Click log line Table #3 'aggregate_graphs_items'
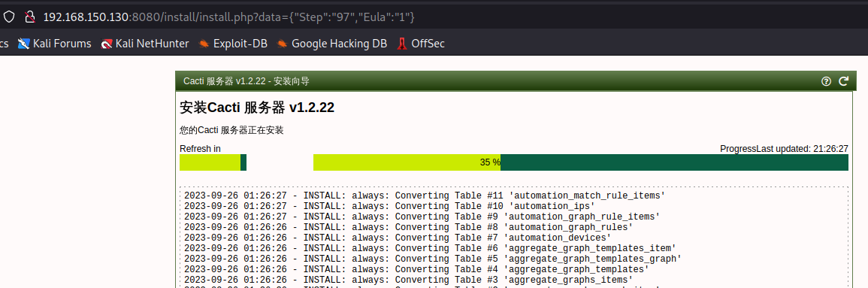 pyautogui.click(x=409, y=280)
